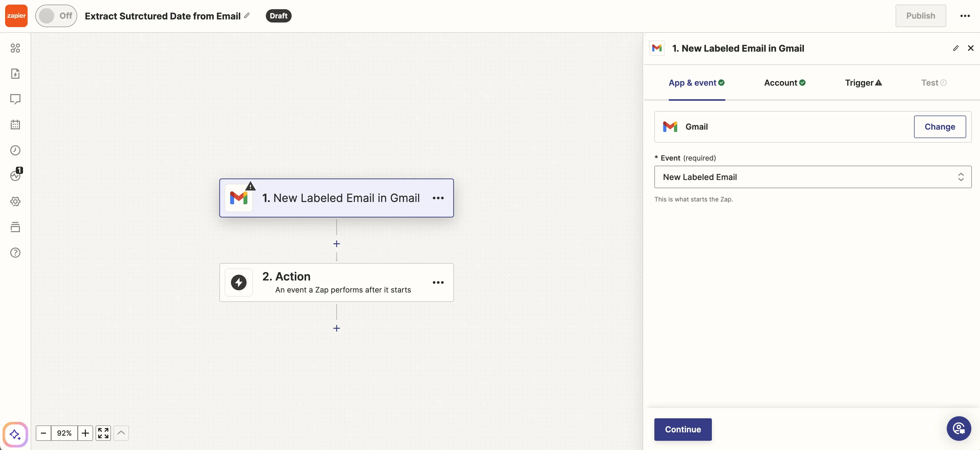Screen dimensions: 980x450
Task: Switch to the Account tab
Action: point(784,83)
